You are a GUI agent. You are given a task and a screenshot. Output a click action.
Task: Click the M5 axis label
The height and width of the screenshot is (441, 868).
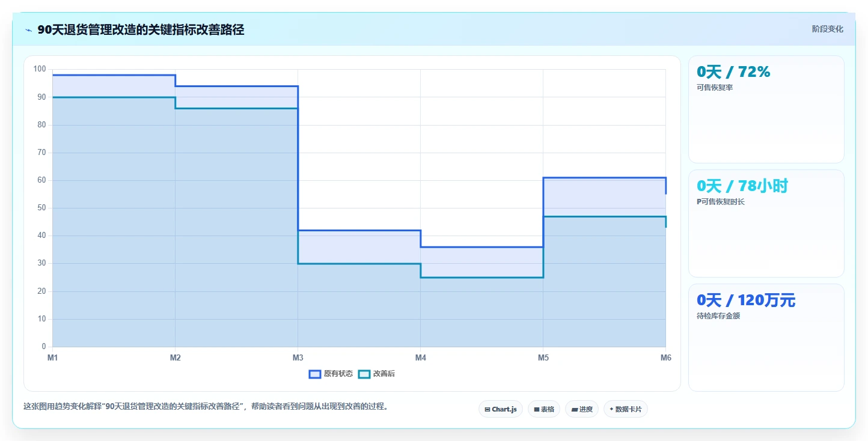(543, 358)
